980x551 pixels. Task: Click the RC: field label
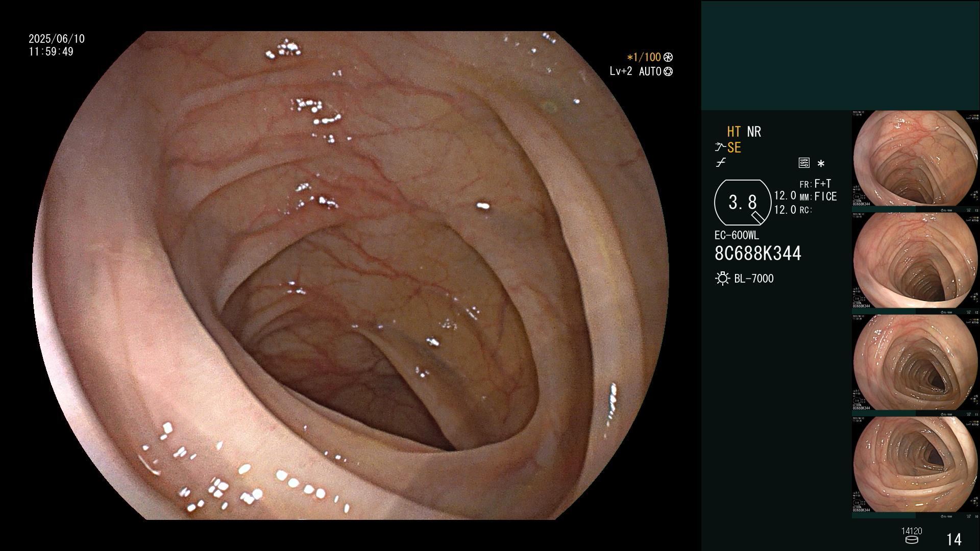click(806, 210)
